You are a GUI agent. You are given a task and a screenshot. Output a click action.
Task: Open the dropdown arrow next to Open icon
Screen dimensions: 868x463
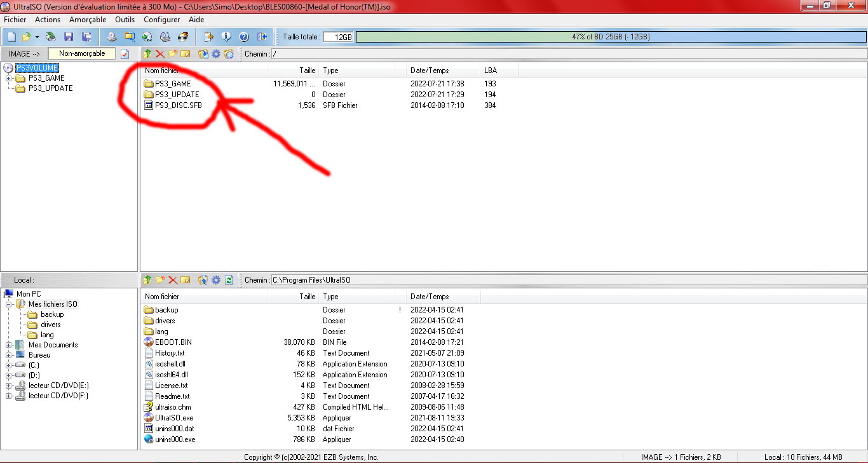(x=37, y=37)
